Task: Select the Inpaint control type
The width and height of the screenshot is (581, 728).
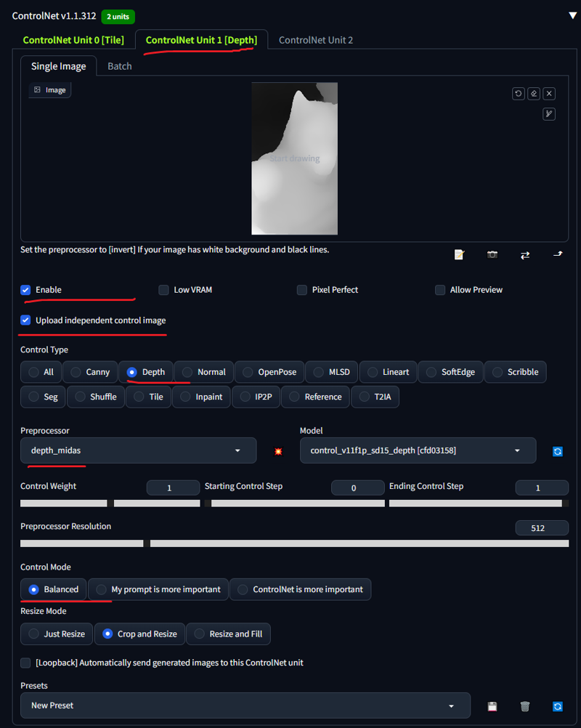Action: (201, 397)
